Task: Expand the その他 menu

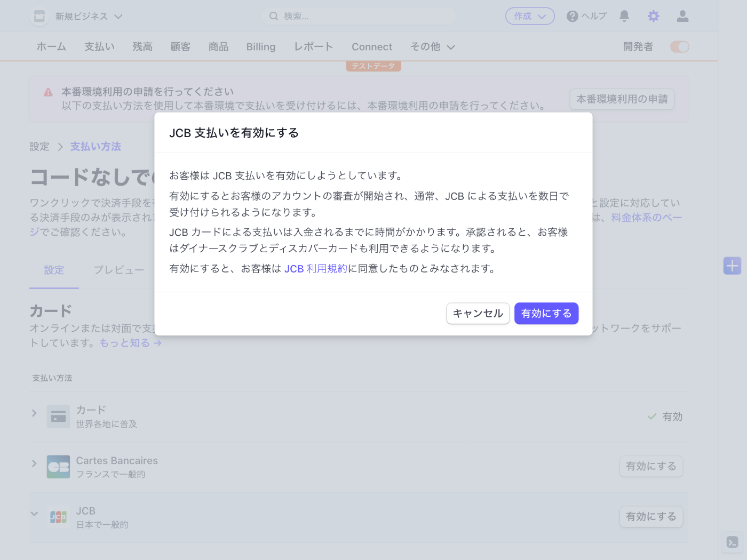Action: pyautogui.click(x=433, y=47)
